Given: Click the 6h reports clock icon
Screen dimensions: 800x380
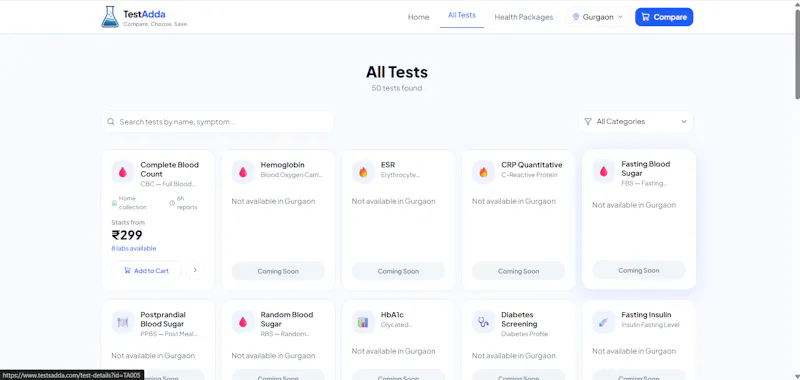Looking at the screenshot, I should point(172,203).
